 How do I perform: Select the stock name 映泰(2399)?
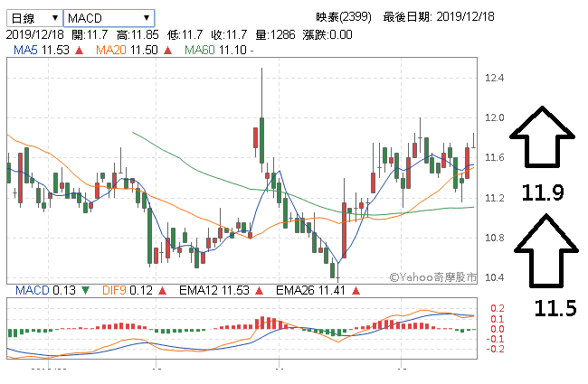click(344, 17)
